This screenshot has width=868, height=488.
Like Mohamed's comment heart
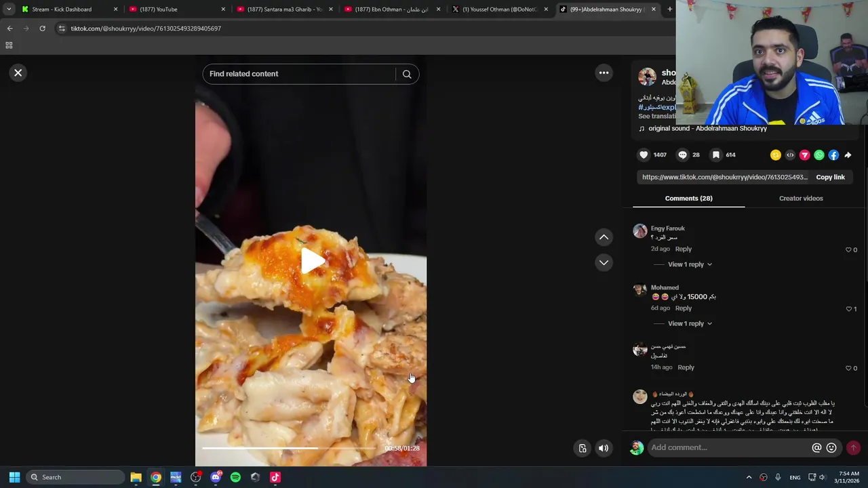(848, 309)
